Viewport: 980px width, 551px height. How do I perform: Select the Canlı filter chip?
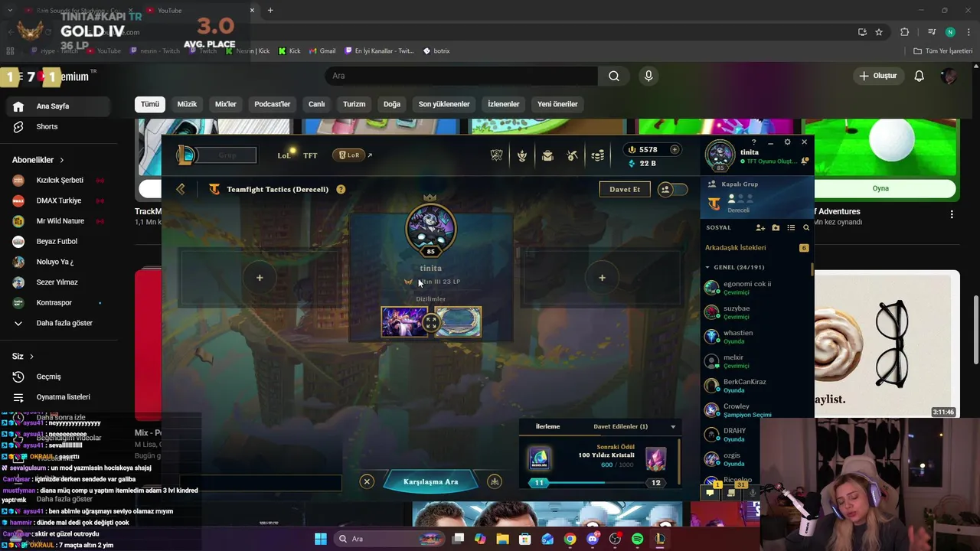click(x=316, y=104)
